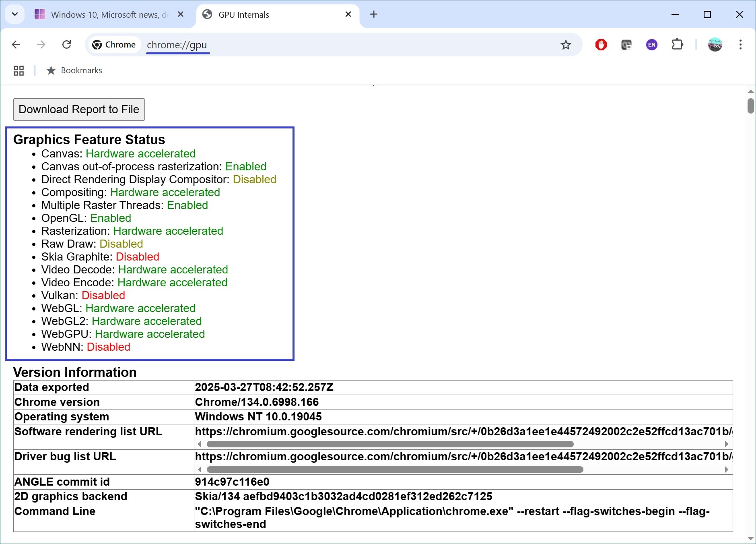Close the Windows 10, Microsoft news tab
The height and width of the screenshot is (544, 756).
(181, 14)
